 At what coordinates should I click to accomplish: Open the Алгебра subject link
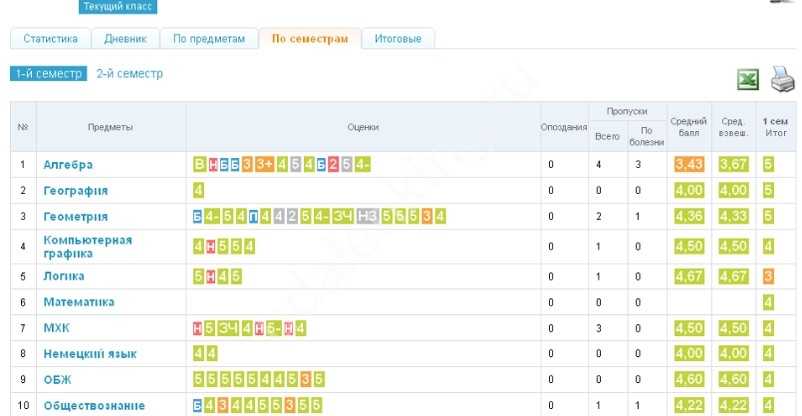[x=68, y=164]
